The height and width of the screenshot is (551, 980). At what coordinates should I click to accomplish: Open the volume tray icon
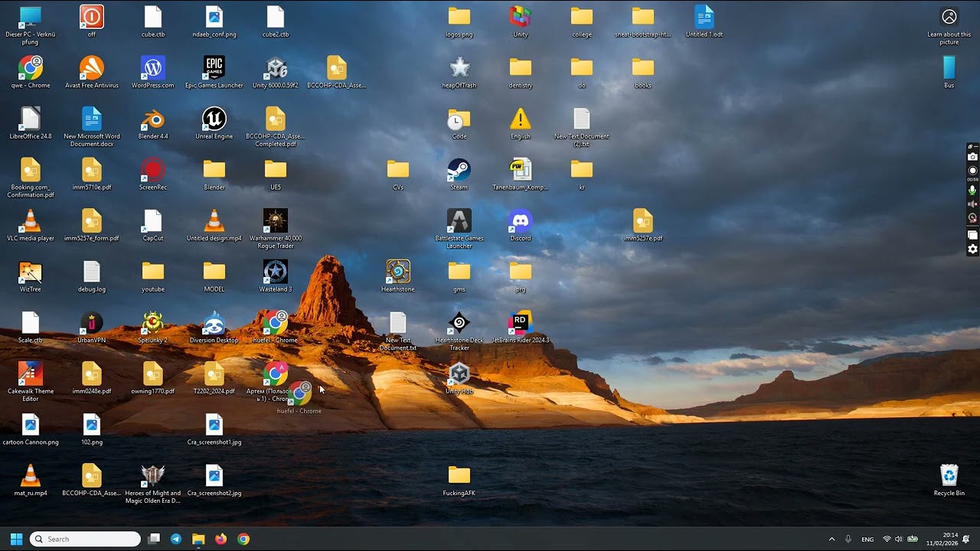pyautogui.click(x=899, y=539)
